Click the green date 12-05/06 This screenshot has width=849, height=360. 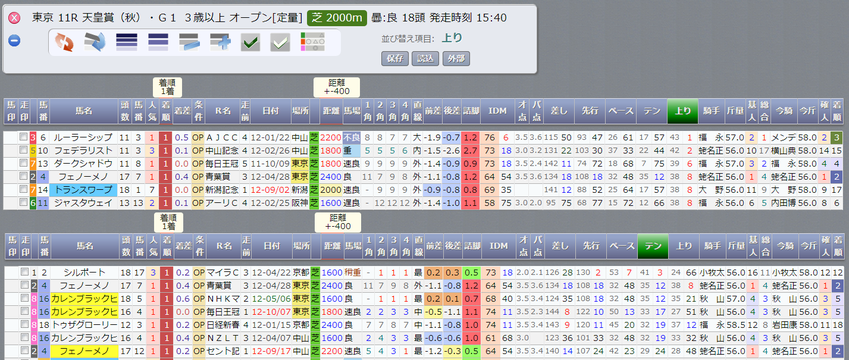pos(271,298)
